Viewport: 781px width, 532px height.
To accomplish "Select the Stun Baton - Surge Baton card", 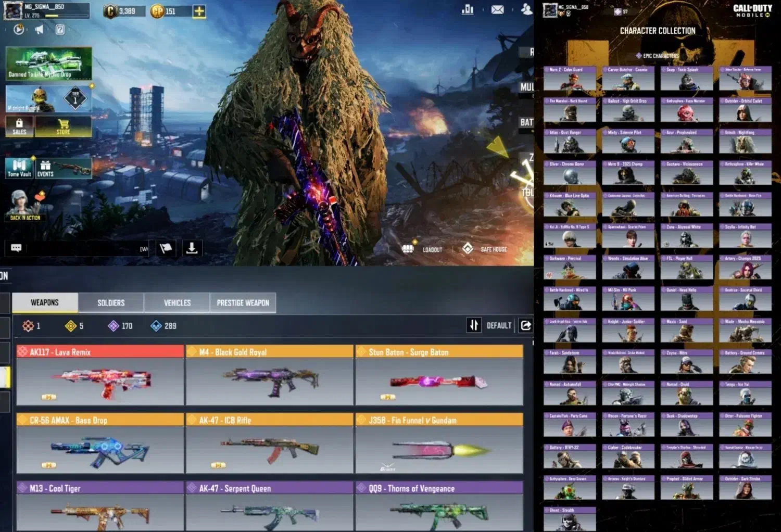I will 439,375.
